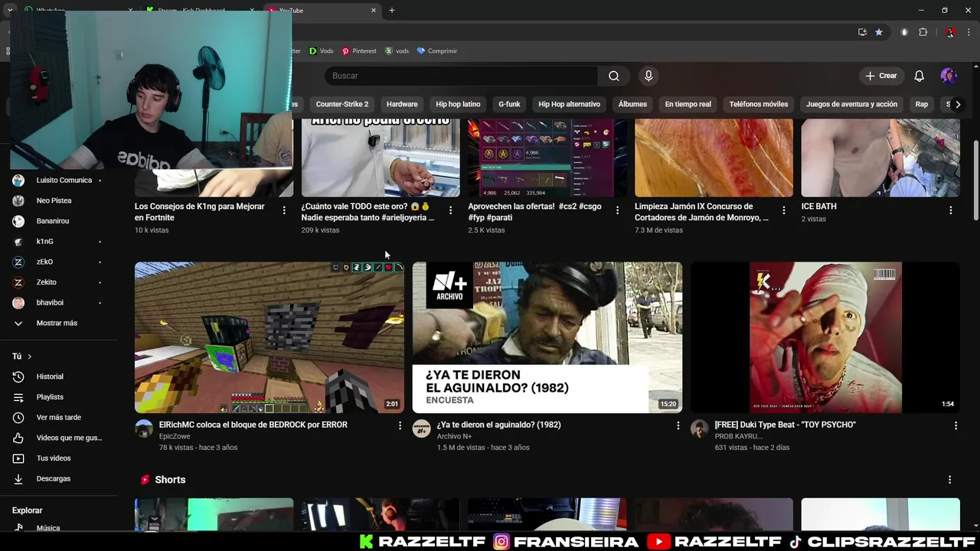Select the G-funk filter chip
Viewport: 980px width, 551px height.
point(509,104)
